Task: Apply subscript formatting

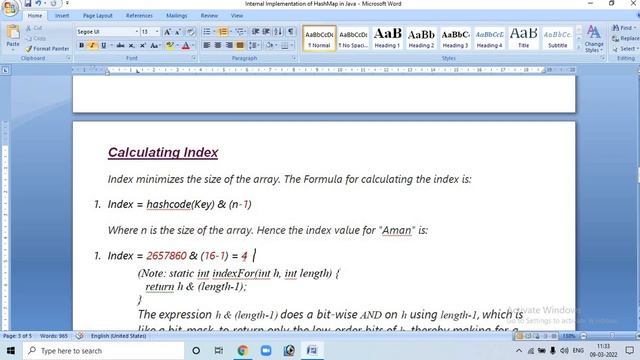Action: click(x=131, y=45)
